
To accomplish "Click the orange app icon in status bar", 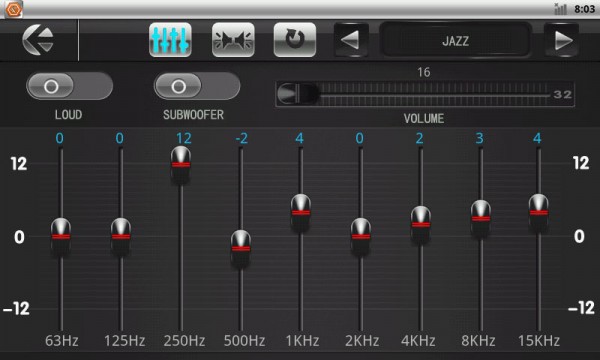I will [x=13, y=9].
